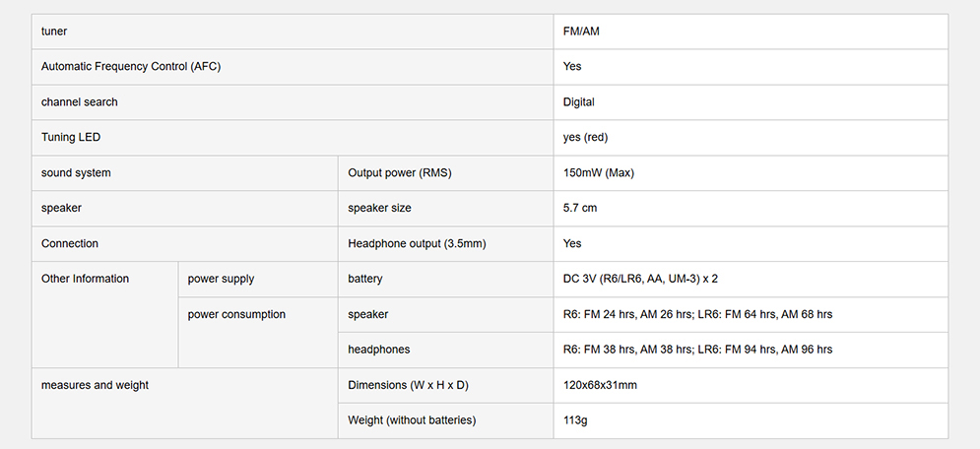Select the "Tuning LED" label cell
980x449 pixels.
(x=71, y=138)
